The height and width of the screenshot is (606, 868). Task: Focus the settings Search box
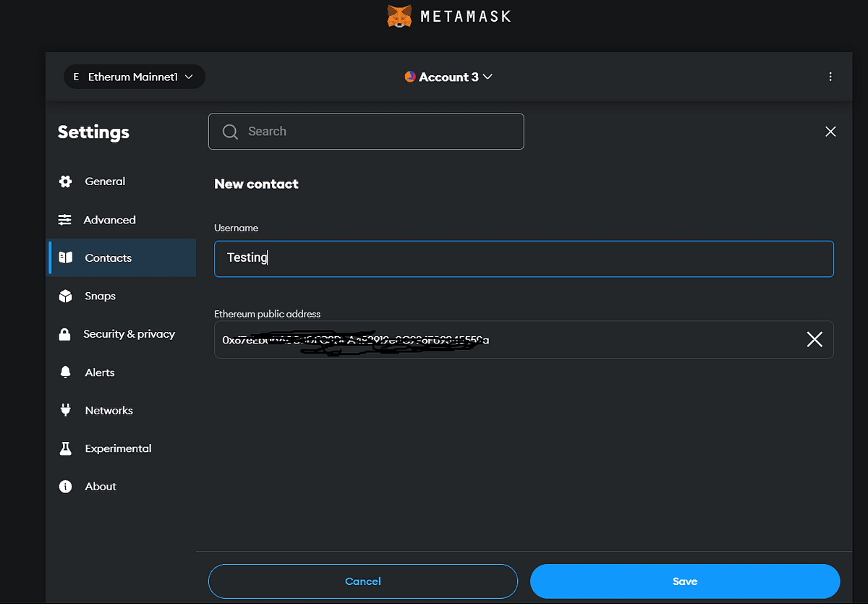point(366,132)
